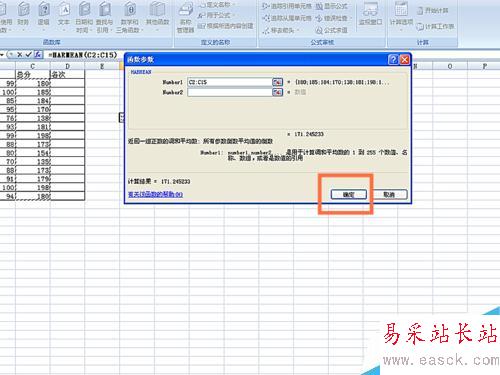
Task: Collapse dialog via Number2 range selector icon
Action: [278, 92]
